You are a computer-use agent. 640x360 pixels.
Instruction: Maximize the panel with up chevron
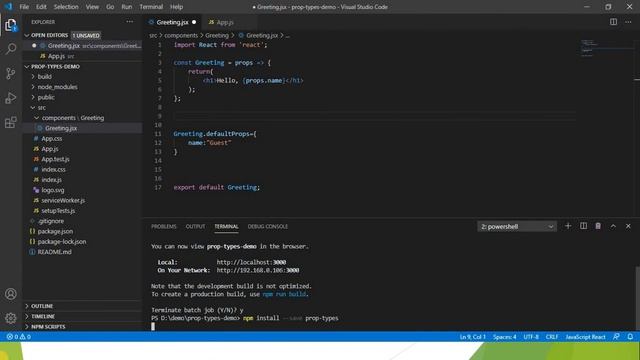613,226
